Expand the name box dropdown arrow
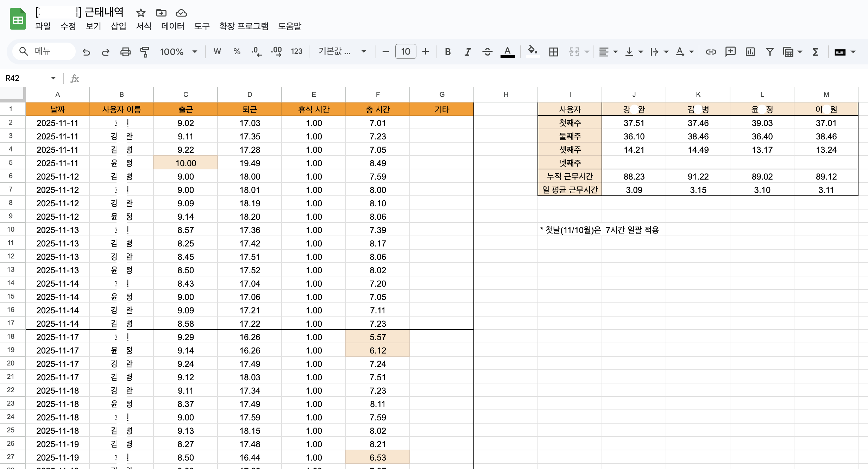The width and height of the screenshot is (868, 469). coord(53,78)
